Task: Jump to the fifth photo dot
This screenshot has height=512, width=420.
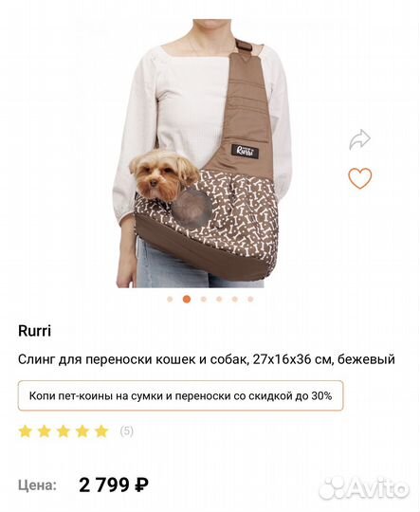Action: (235, 299)
